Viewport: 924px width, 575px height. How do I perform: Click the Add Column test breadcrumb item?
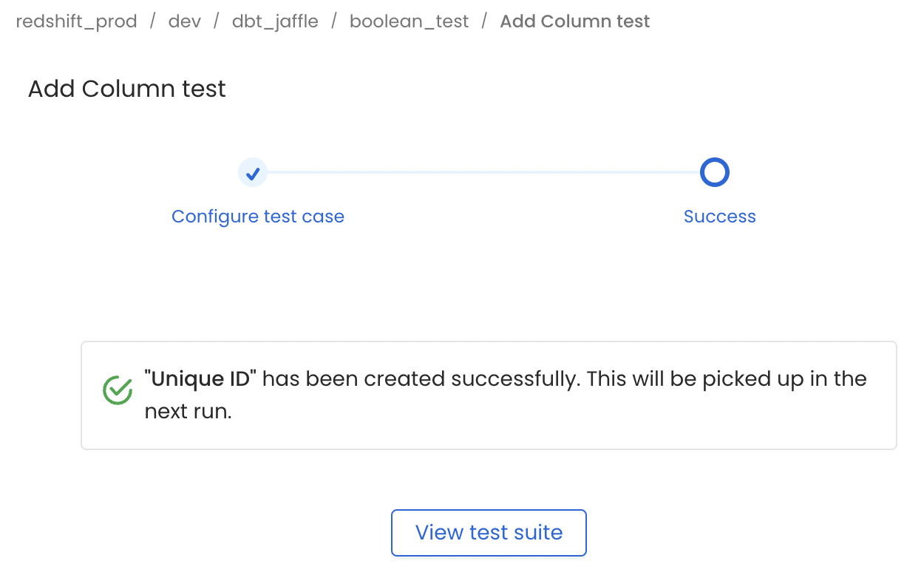574,21
